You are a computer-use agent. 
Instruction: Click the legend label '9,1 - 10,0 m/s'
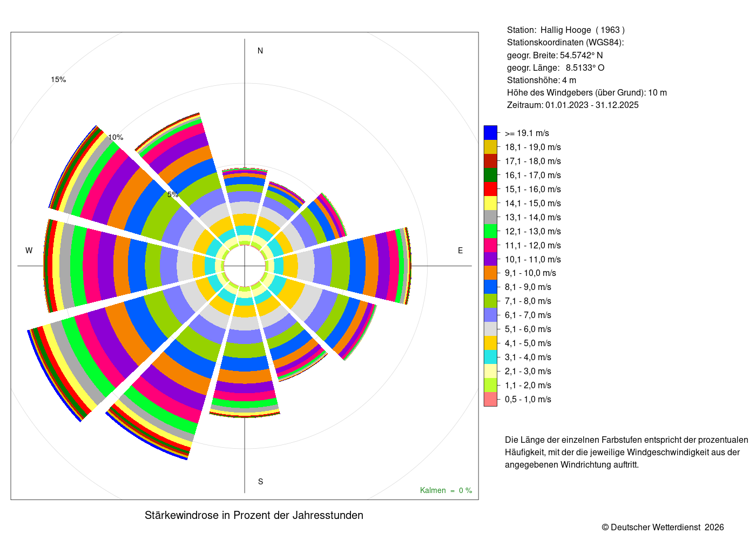[530, 273]
